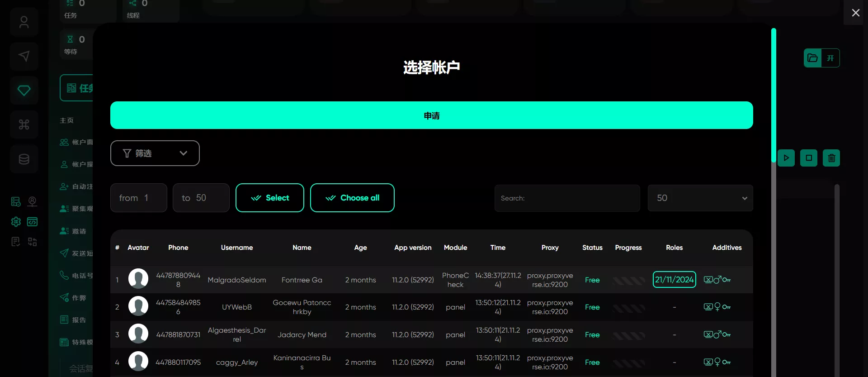Open the 筛选 filter dropdown
The image size is (868, 377).
point(155,153)
